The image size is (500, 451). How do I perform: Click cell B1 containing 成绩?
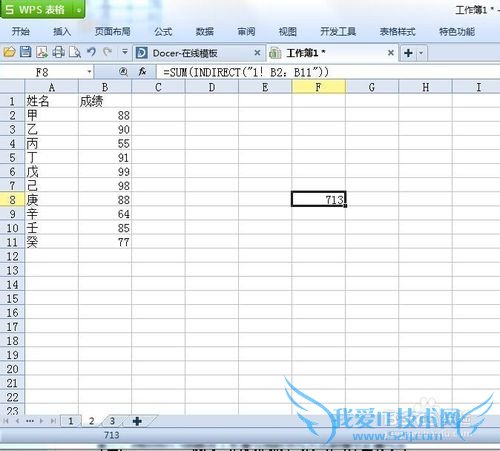coord(105,101)
